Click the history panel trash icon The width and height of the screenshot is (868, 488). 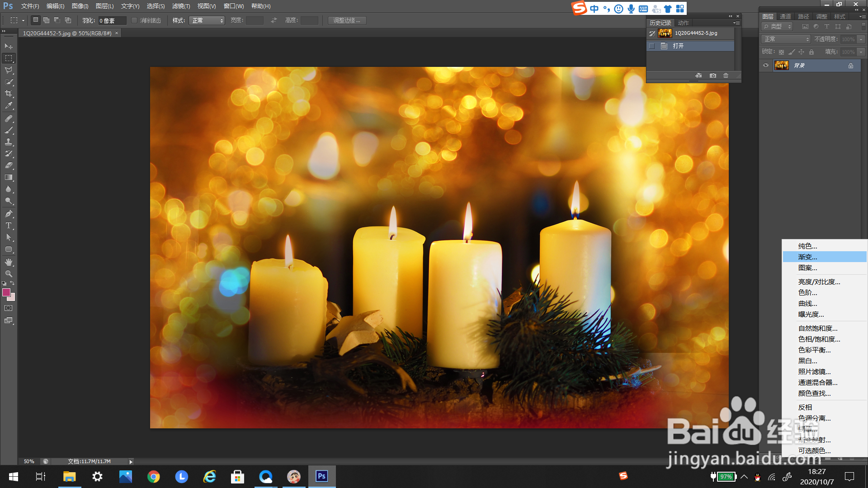pyautogui.click(x=726, y=75)
